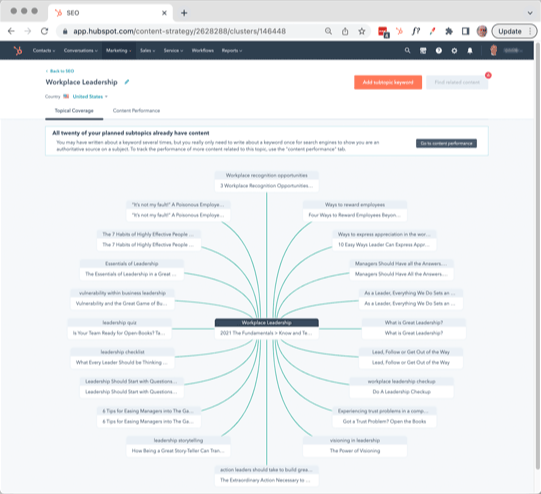Click Go to content performance button
The height and width of the screenshot is (494, 541).
click(x=446, y=143)
